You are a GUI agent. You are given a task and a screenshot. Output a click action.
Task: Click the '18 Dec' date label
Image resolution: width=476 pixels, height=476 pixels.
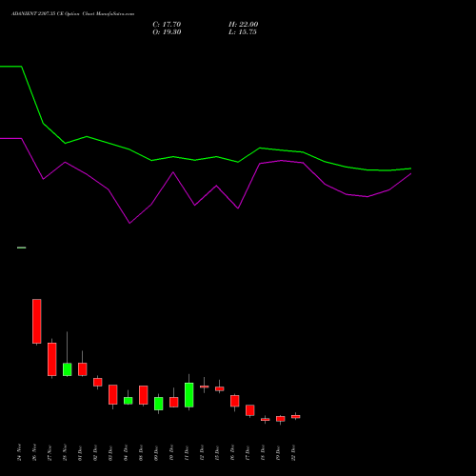(263, 452)
